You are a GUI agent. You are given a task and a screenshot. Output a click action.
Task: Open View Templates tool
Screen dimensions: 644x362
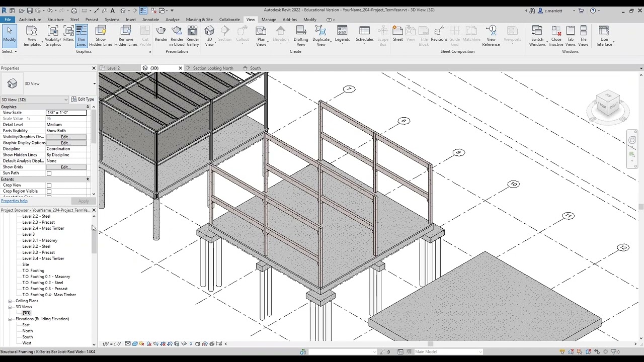click(x=32, y=36)
